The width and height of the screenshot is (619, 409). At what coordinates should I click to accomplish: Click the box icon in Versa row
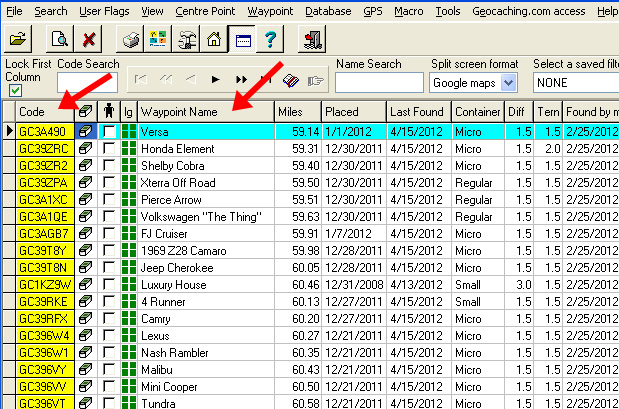tap(86, 131)
